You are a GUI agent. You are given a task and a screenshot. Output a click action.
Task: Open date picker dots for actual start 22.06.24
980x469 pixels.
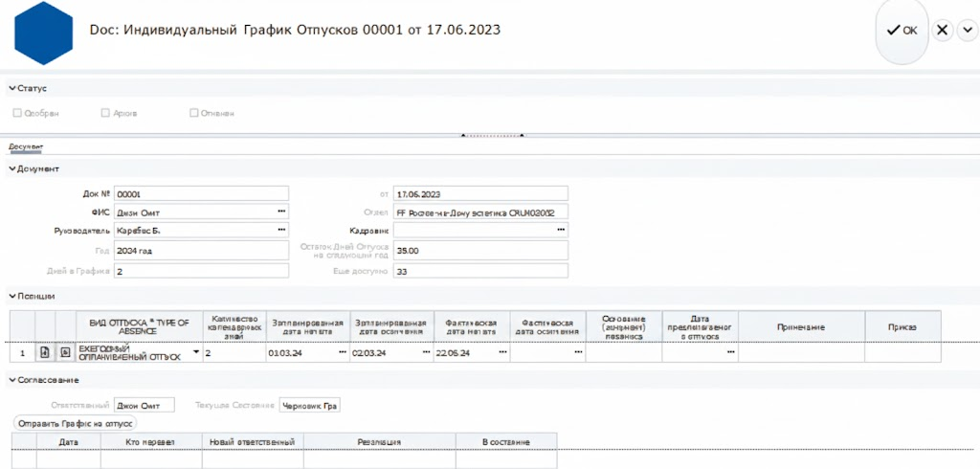pyautogui.click(x=503, y=353)
